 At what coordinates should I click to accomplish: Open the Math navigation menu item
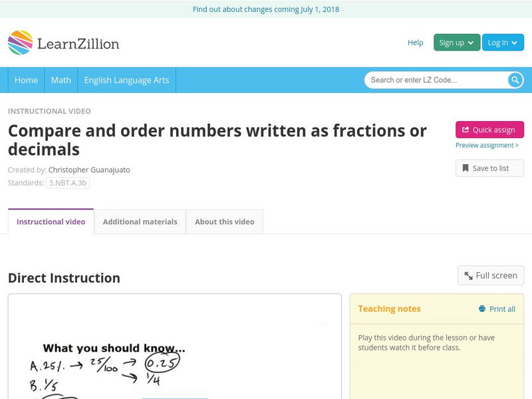pyautogui.click(x=61, y=80)
